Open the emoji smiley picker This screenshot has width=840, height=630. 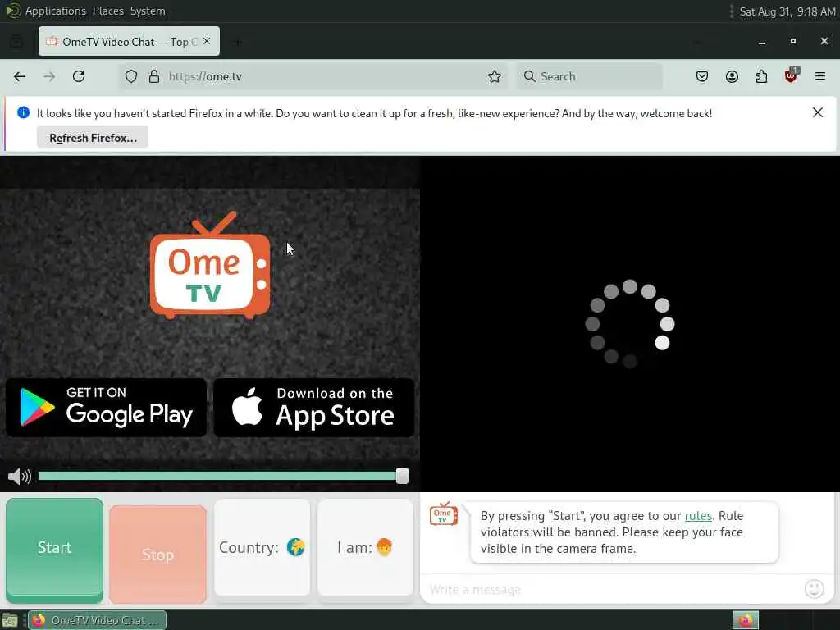click(815, 589)
